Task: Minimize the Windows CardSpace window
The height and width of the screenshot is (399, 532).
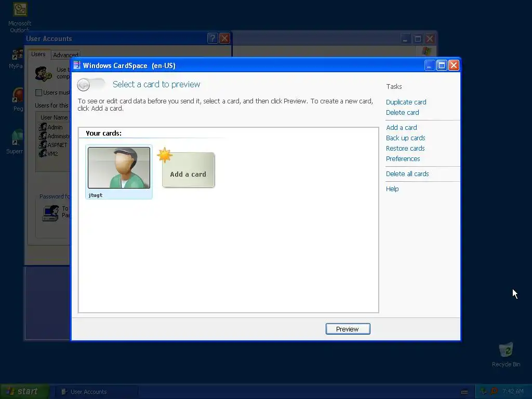Action: click(x=430, y=65)
